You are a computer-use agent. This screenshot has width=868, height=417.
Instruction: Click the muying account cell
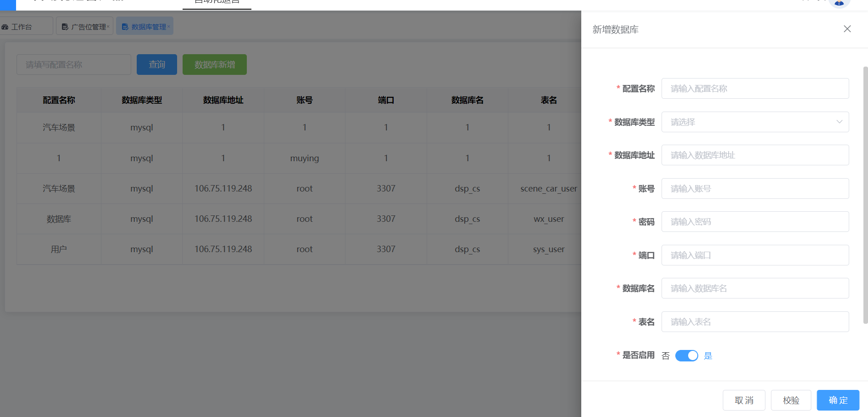tap(305, 158)
